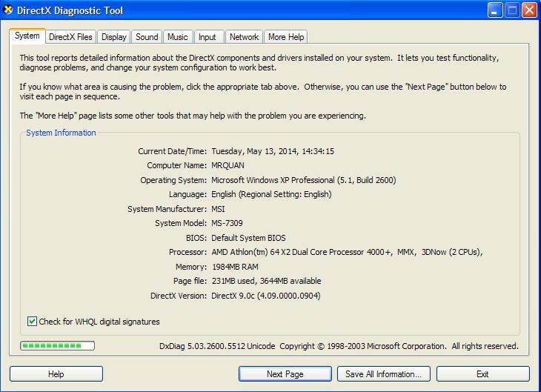
Task: Show the More Help tab
Action: tap(286, 37)
